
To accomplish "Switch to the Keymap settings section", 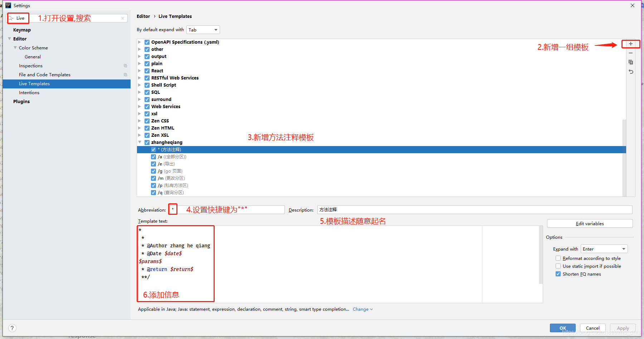I will (x=22, y=30).
